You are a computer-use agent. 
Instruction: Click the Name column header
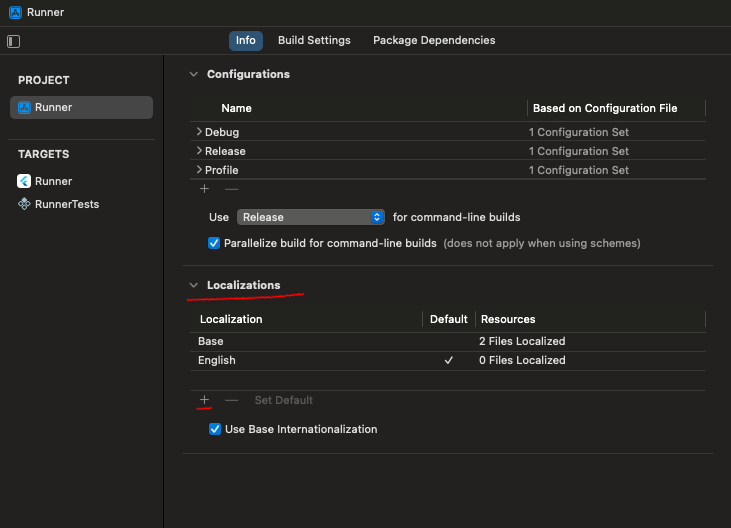(236, 109)
